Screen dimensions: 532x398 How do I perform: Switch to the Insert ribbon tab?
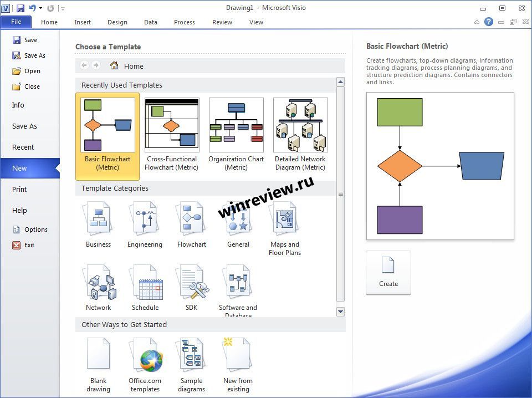pos(83,22)
